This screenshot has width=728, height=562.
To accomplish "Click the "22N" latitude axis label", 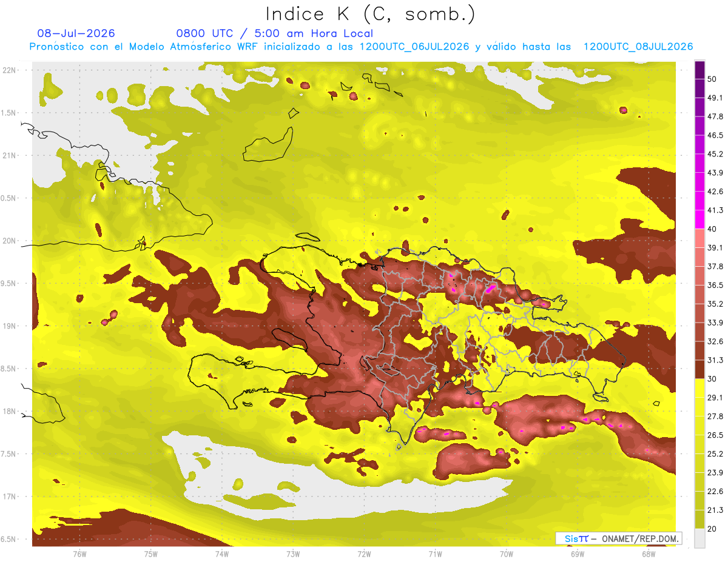I will point(10,70).
